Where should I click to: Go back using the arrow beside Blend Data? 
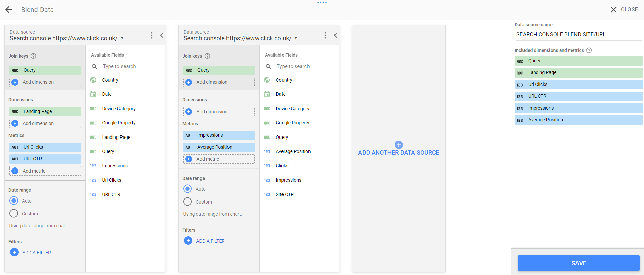[x=9, y=10]
